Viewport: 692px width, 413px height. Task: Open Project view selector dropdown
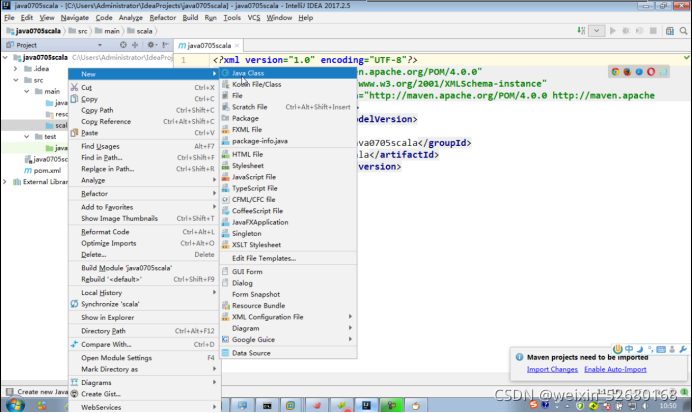(100, 45)
